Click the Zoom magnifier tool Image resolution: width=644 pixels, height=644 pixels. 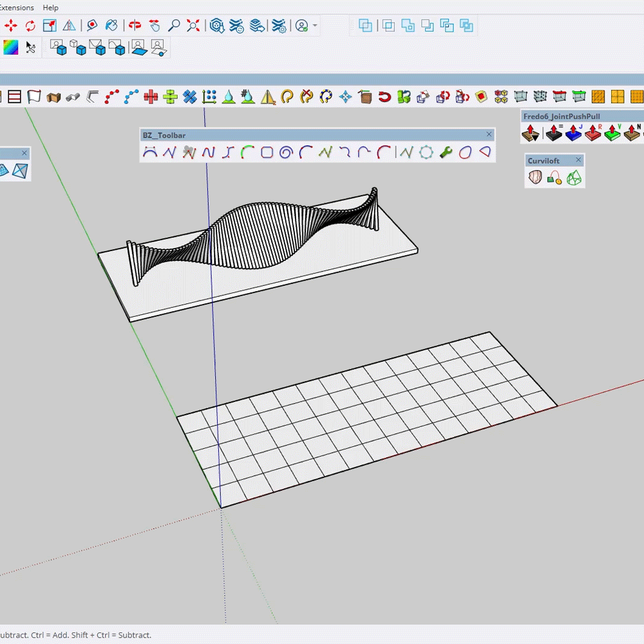tap(174, 26)
